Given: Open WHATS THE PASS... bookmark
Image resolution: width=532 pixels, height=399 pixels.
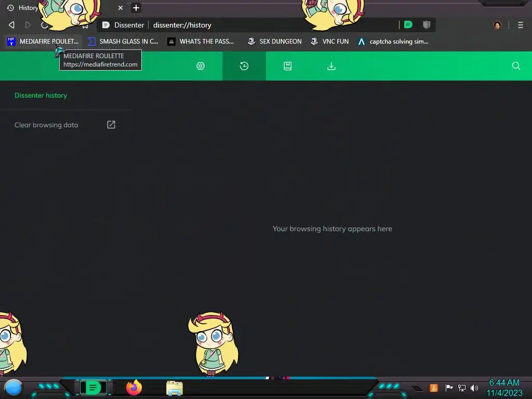Looking at the screenshot, I should 201,42.
